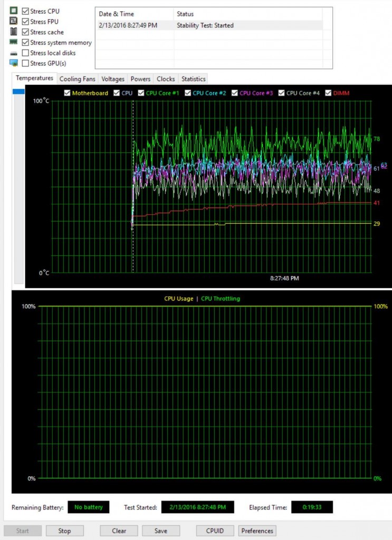Click the 41 DIMM temperature reading
Image resolution: width=392 pixels, height=540 pixels.
pos(377,203)
